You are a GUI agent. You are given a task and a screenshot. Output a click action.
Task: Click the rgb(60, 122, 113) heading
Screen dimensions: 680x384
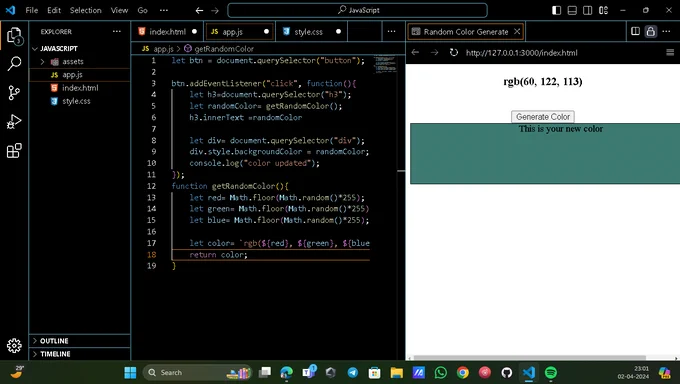543,82
